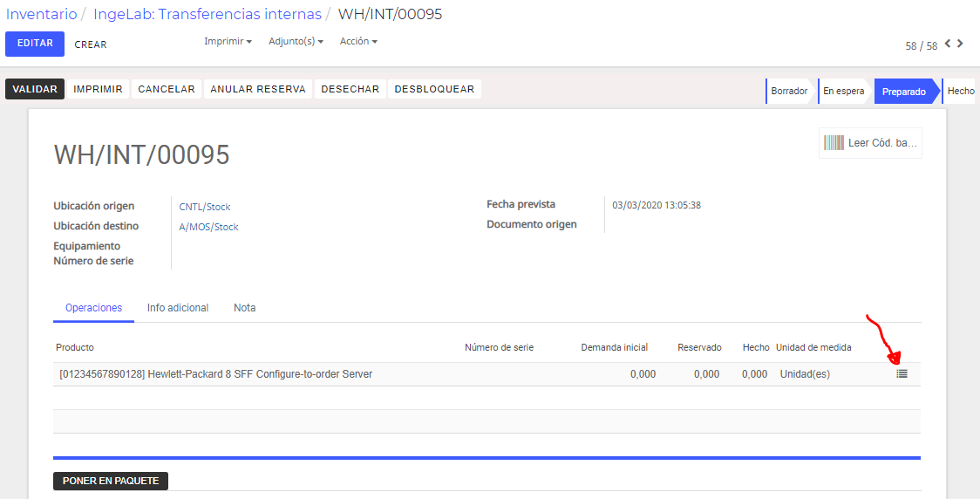
Task: Cancel the transfer with CANCELAR
Action: [167, 89]
